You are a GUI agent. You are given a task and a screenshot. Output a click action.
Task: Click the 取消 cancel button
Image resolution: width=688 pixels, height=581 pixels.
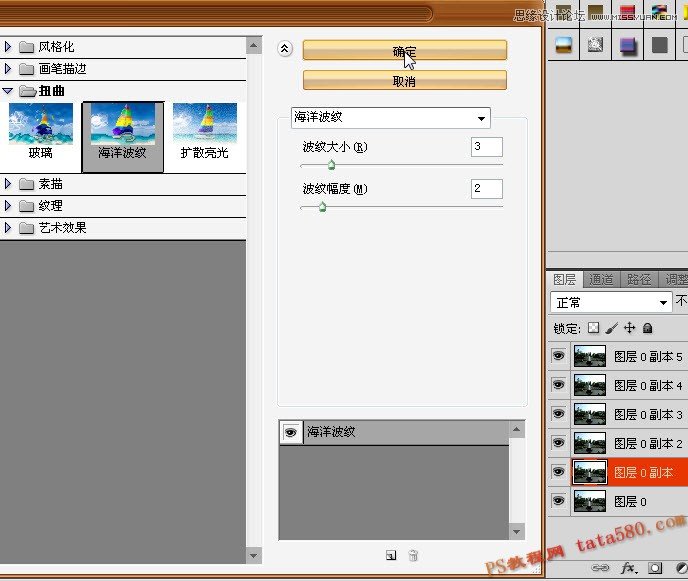coord(405,81)
